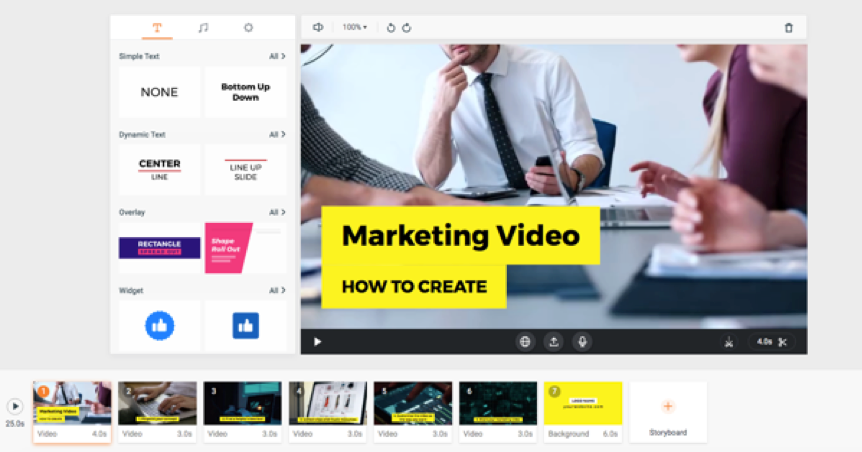
Task: Mute the video volume with speaker icon
Action: click(x=318, y=28)
